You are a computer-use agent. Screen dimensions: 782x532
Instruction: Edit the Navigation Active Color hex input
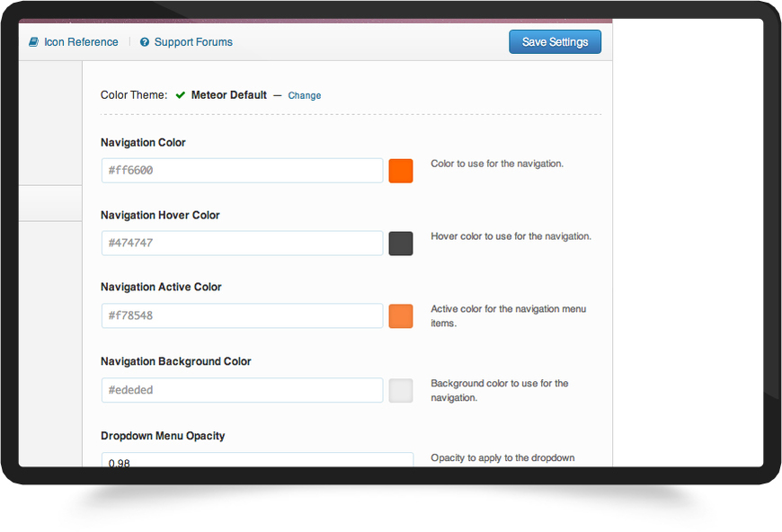[242, 316]
